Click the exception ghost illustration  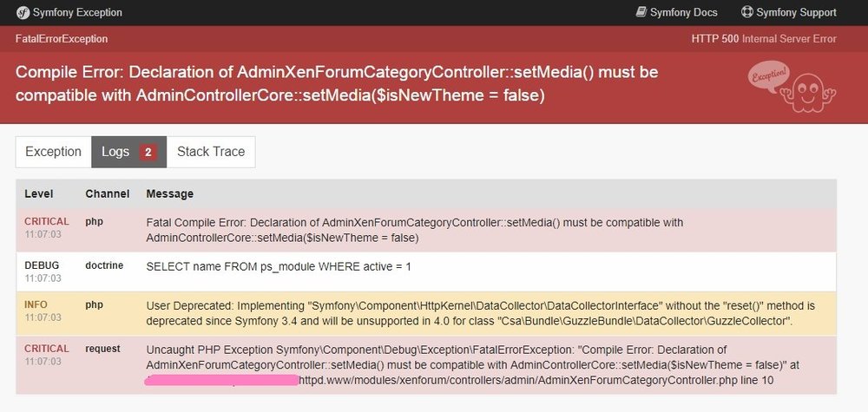click(x=791, y=88)
